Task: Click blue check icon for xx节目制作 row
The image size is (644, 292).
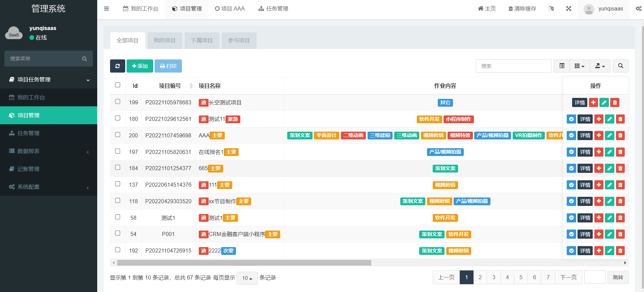Action: [x=571, y=202]
